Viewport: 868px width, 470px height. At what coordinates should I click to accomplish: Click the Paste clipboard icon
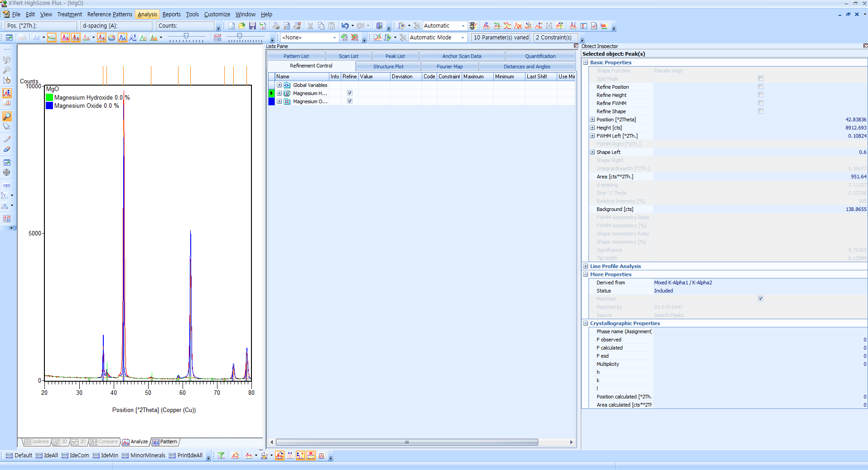332,26
